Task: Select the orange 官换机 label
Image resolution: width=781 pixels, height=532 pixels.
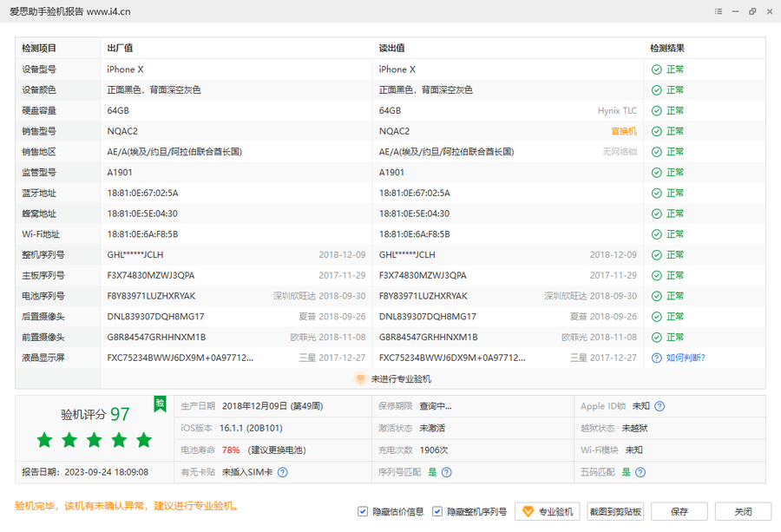Action: 624,132
